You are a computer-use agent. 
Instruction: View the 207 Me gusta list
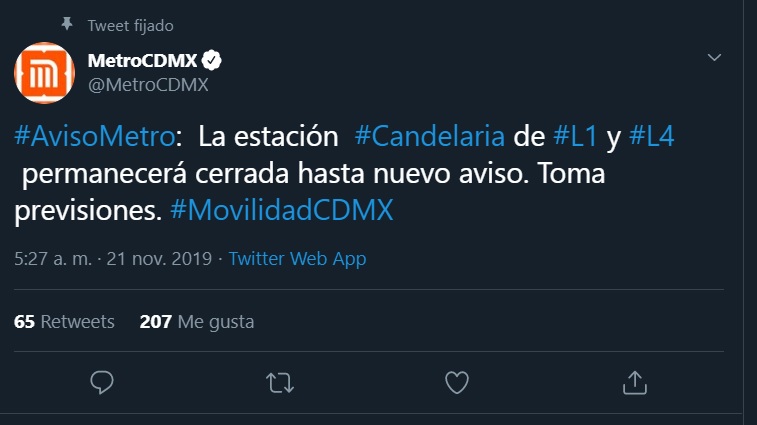coord(196,322)
